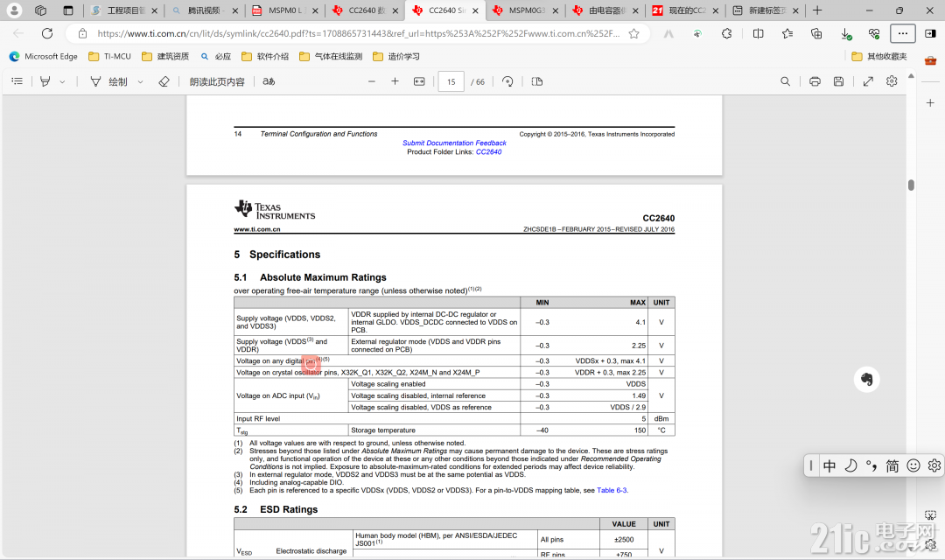This screenshot has width=945, height=560.
Task: Focus the PDF page number field
Action: point(451,82)
